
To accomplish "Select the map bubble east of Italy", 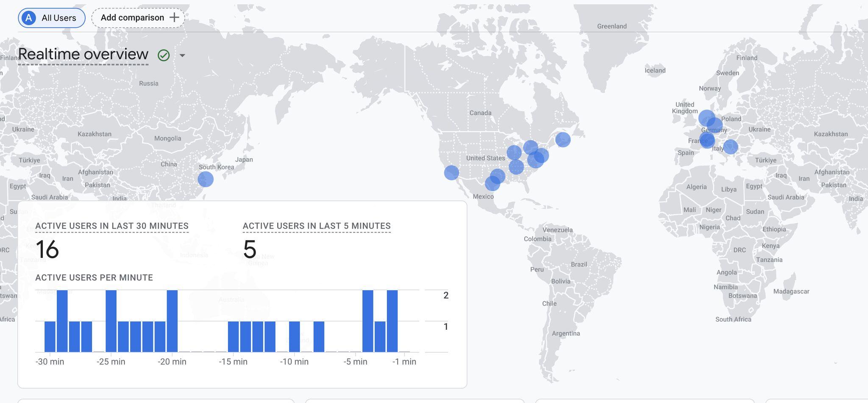I will (730, 147).
